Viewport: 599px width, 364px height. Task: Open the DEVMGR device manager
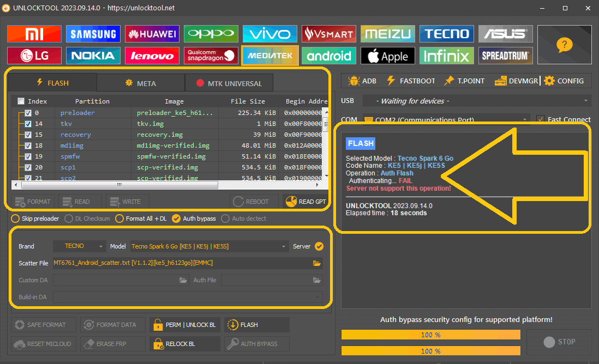[x=516, y=81]
